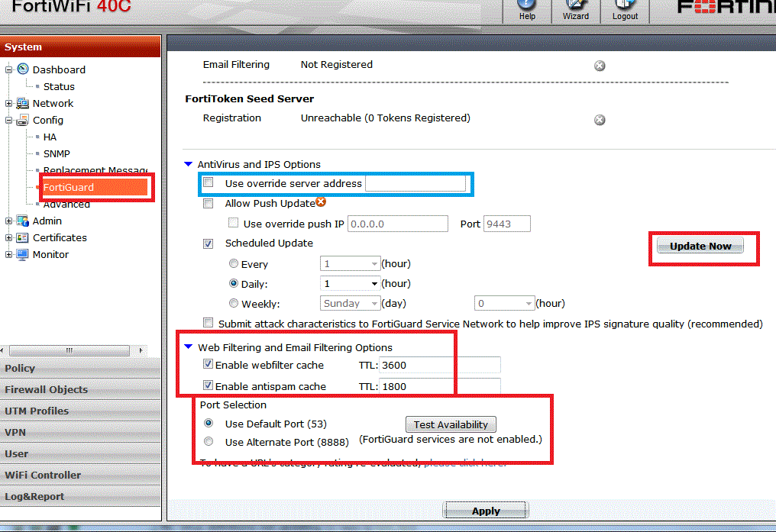Select the Every hour radio option
Viewport: 776px width, 532px height.
pyautogui.click(x=234, y=263)
